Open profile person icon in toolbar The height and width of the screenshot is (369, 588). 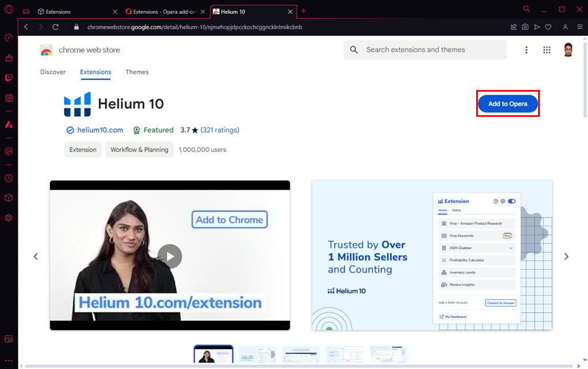pos(565,27)
